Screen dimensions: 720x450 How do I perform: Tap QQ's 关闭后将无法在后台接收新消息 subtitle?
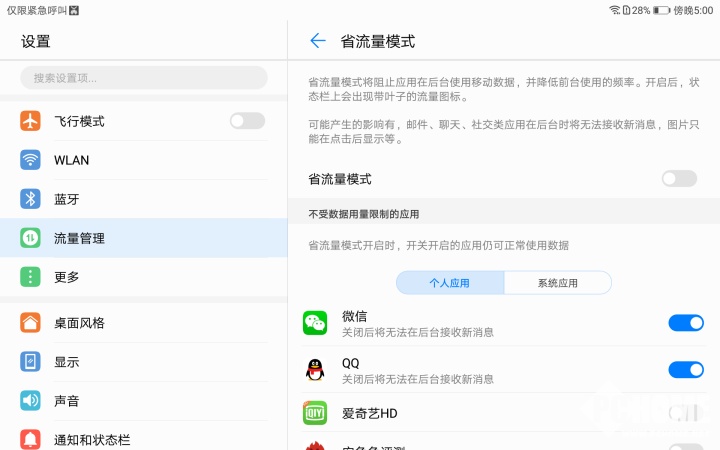[x=418, y=379]
